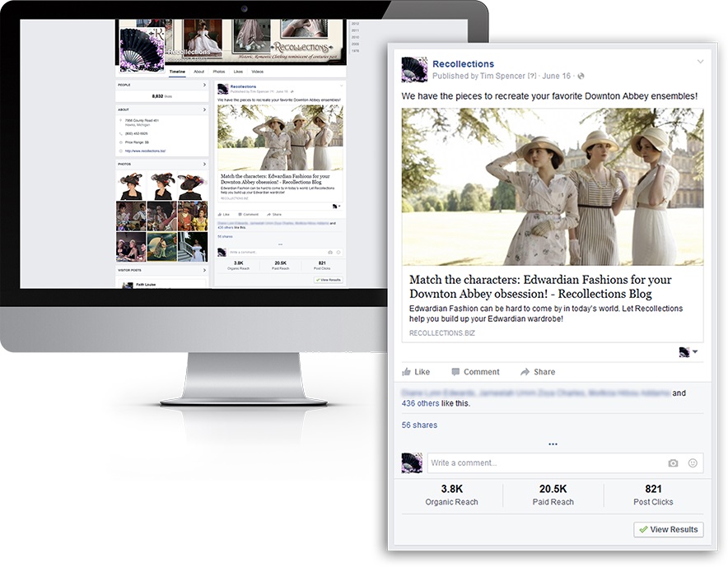The height and width of the screenshot is (567, 728).
Task: Open the '436 others' likes link
Action: coord(419,404)
